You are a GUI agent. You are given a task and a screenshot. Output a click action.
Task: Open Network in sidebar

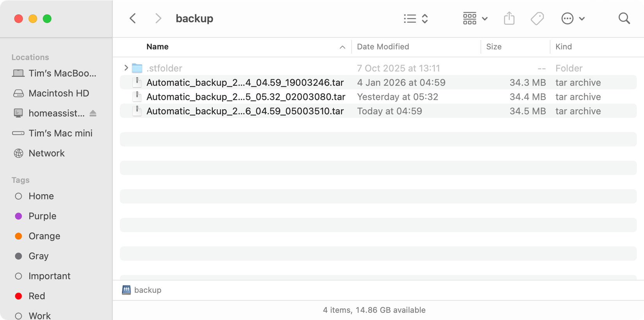point(46,153)
